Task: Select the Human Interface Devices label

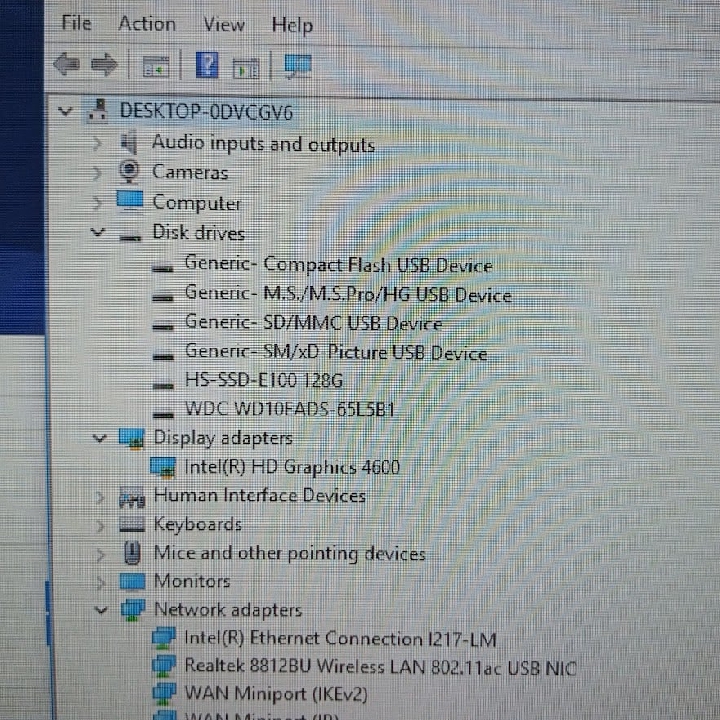Action: click(260, 496)
